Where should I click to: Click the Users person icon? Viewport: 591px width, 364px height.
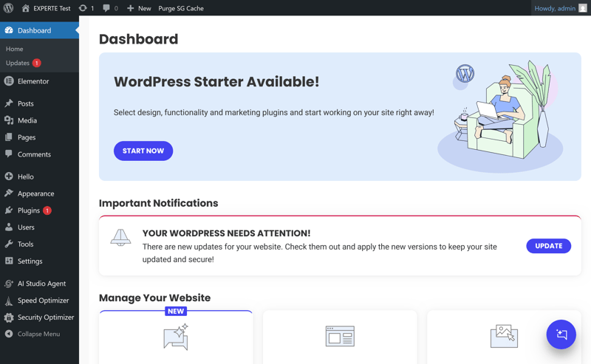9,227
